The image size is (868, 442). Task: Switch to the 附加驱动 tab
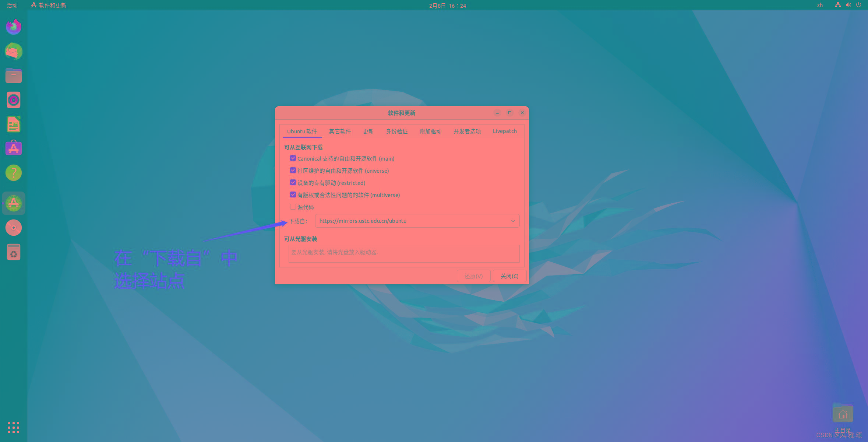tap(430, 131)
